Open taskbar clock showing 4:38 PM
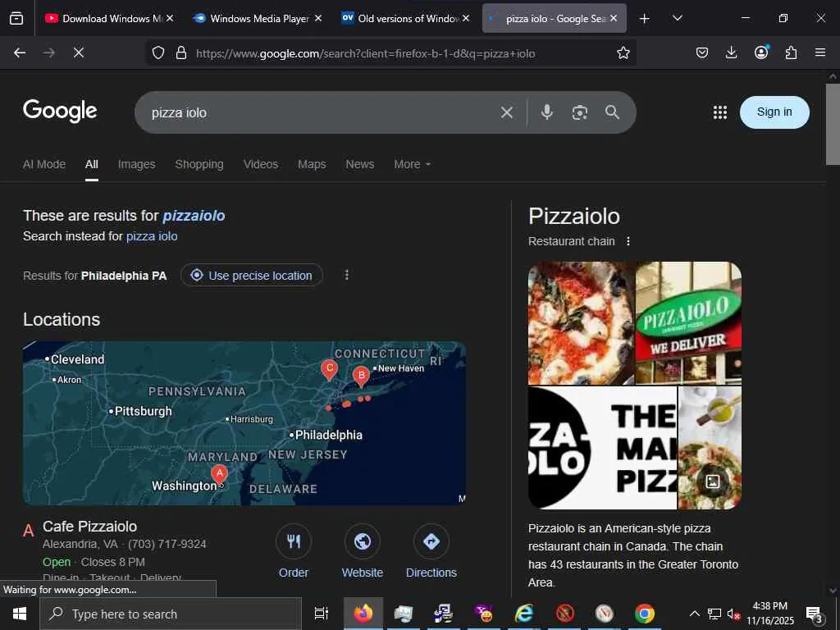The width and height of the screenshot is (840, 630). pyautogui.click(x=769, y=614)
